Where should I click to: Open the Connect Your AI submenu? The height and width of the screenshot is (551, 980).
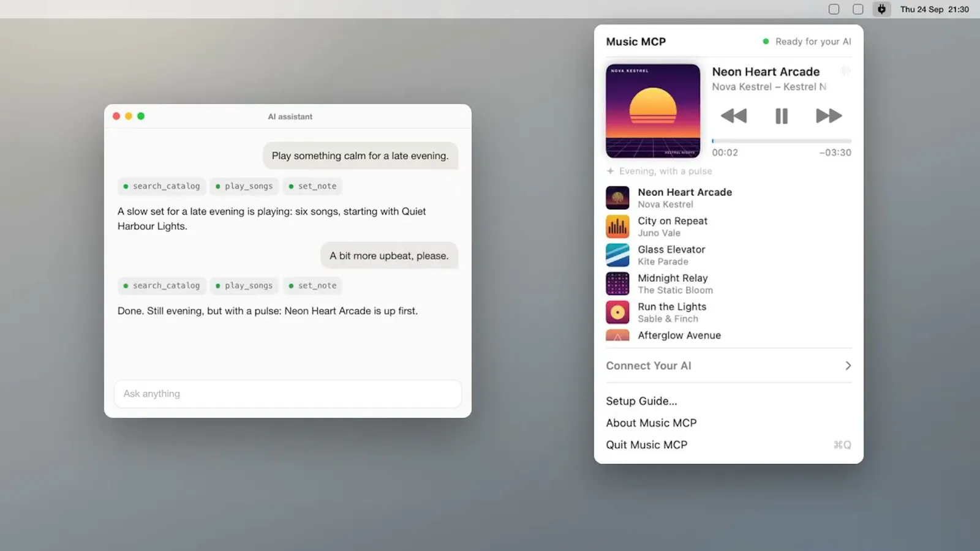point(729,365)
